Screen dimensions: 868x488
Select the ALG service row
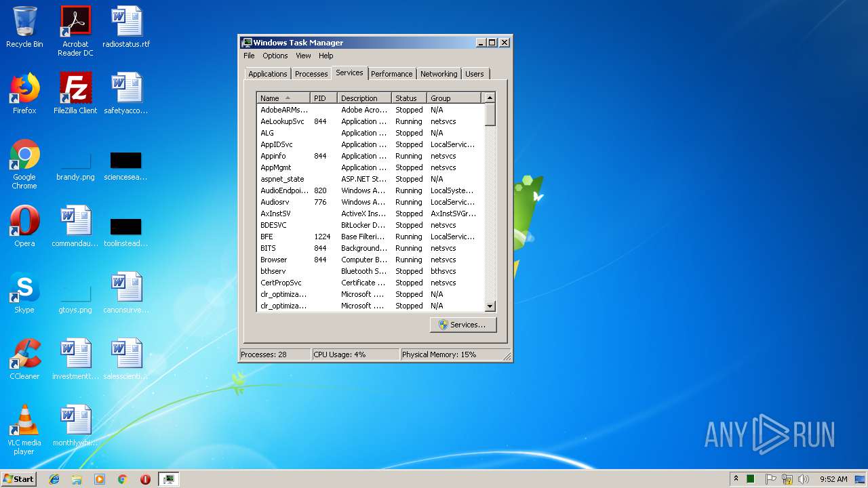(x=371, y=133)
